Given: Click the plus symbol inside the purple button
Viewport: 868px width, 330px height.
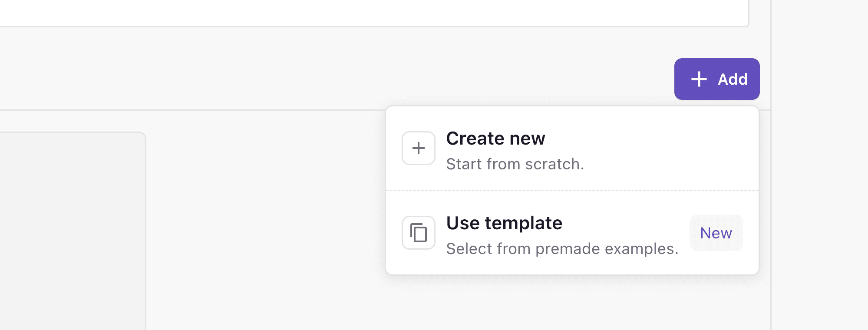Looking at the screenshot, I should 698,79.
